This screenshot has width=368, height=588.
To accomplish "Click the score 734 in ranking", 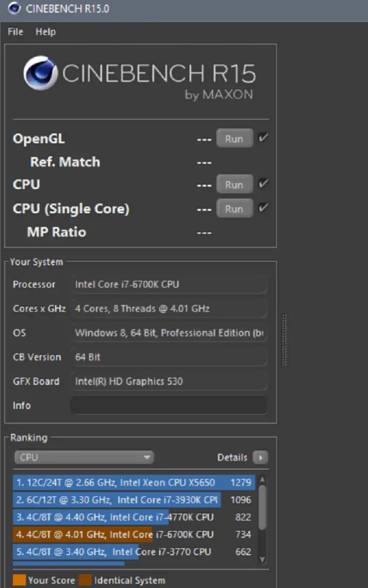I will [243, 534].
